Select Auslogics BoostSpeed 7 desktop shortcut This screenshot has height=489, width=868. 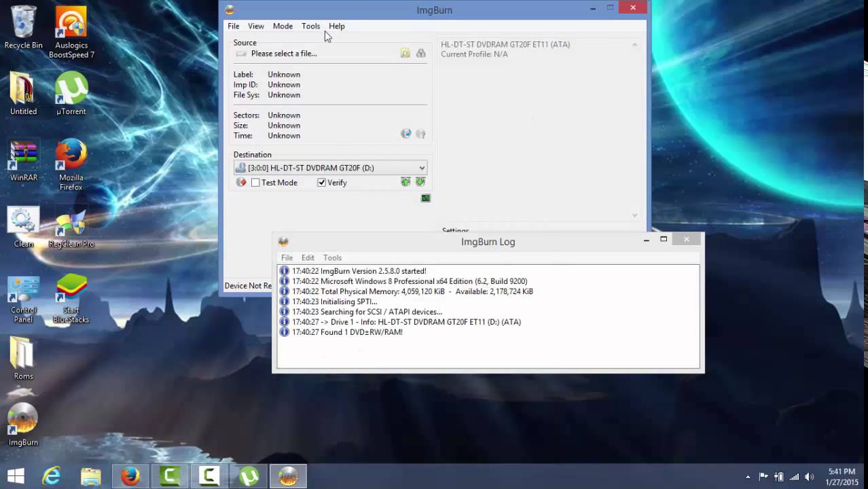pos(71,32)
